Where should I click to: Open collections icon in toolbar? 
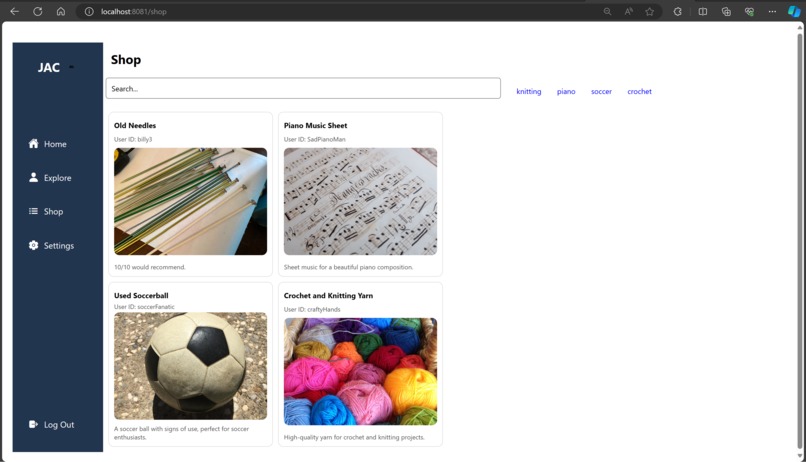click(726, 11)
